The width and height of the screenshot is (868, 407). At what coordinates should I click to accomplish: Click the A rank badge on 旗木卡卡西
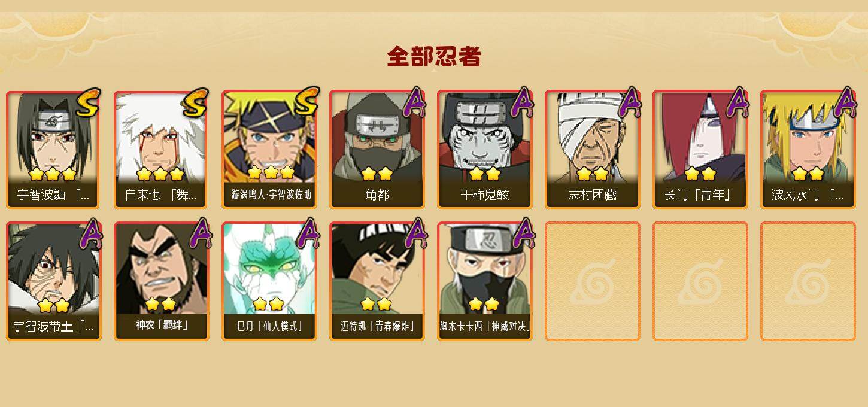[522, 234]
